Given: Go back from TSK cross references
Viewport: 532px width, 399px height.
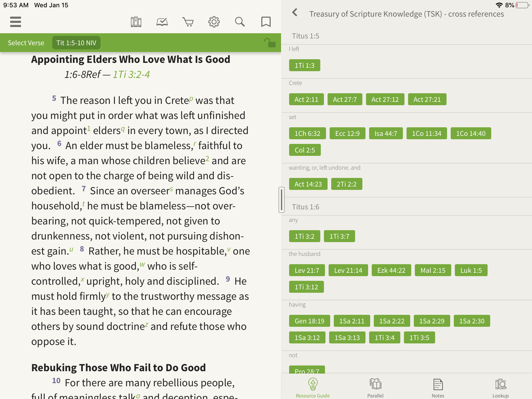Looking at the screenshot, I should [295, 12].
